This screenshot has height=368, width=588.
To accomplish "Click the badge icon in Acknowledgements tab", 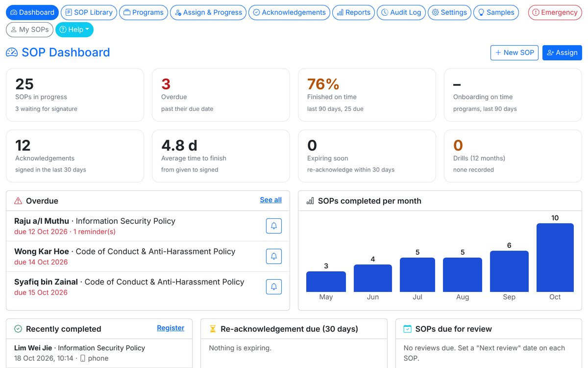I will click(256, 12).
